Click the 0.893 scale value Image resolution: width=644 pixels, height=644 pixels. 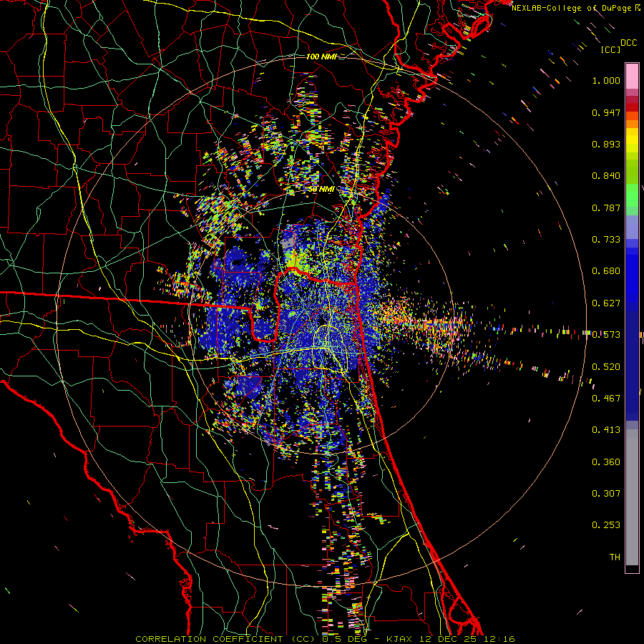606,144
